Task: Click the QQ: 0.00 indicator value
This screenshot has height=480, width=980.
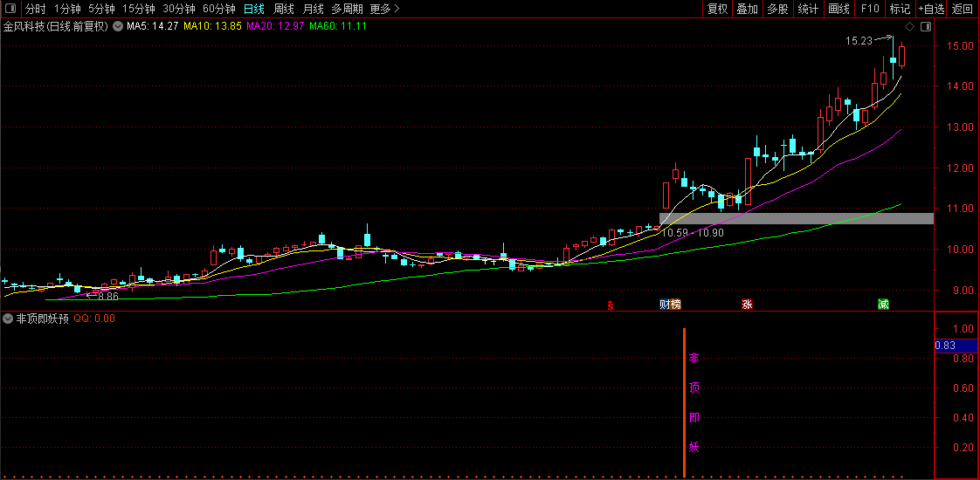Action: click(94, 319)
